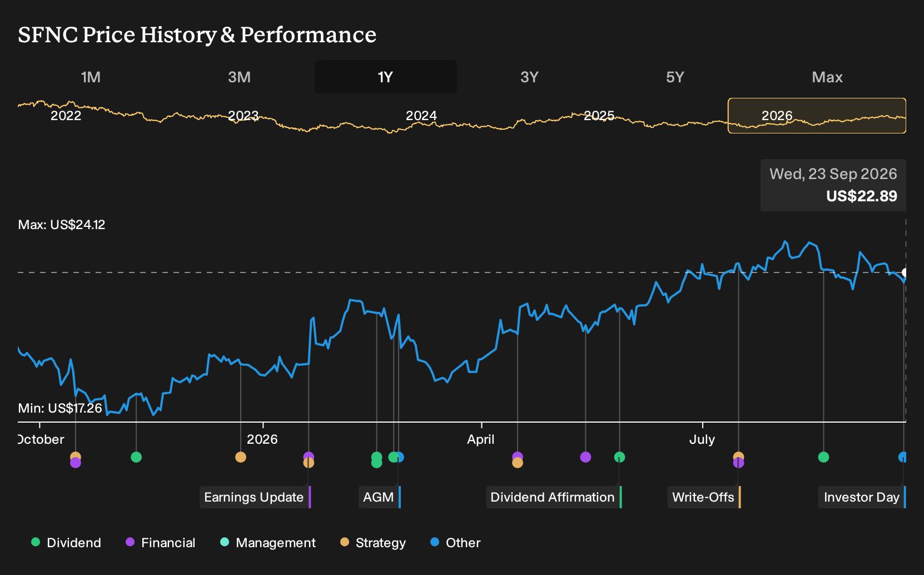Screen dimensions: 924x575
Task: Click the orange marker right of April
Action: (518, 463)
